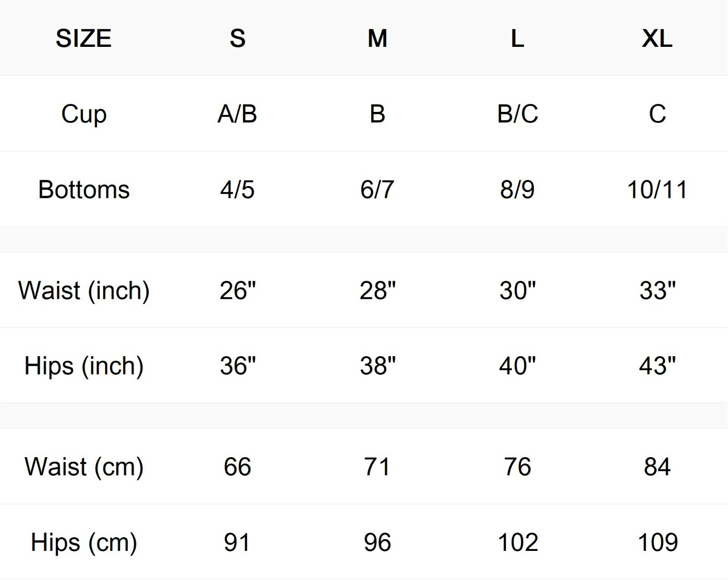Click the 102 hips centimeter value
This screenshot has width=728, height=580.
click(517, 542)
